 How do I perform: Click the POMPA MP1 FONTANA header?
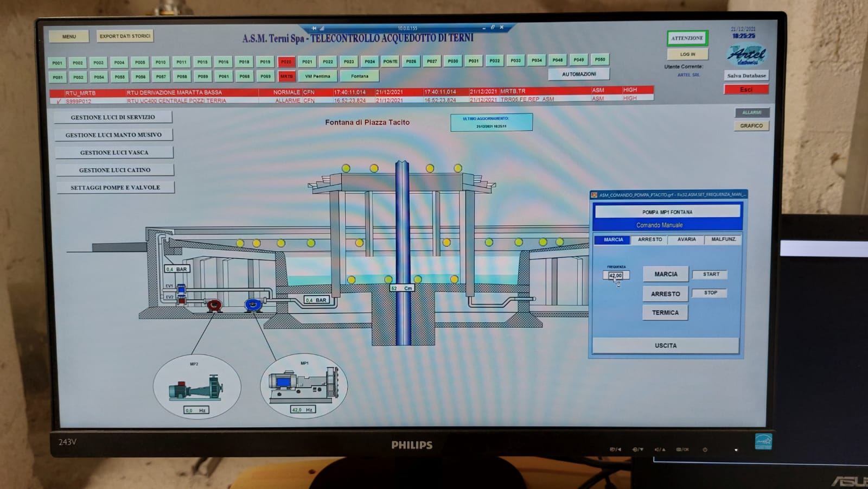[x=667, y=212]
